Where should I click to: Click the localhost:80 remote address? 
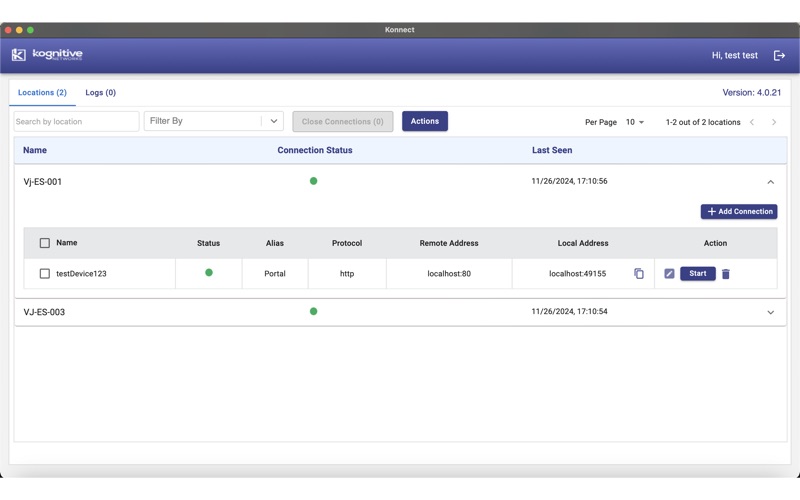[449, 273]
